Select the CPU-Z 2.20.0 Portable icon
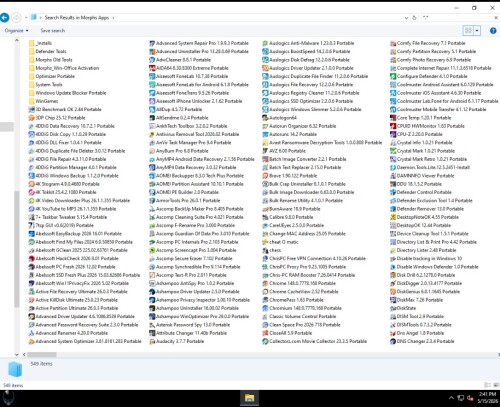 [x=393, y=134]
